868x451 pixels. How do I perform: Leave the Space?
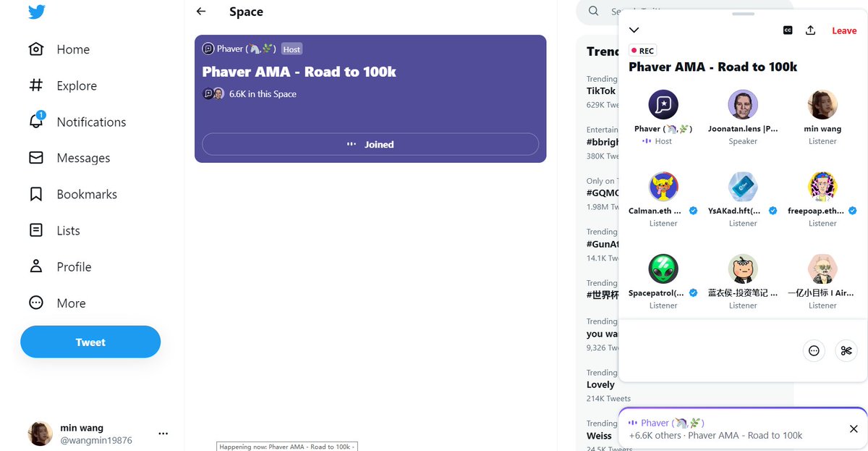coord(844,30)
